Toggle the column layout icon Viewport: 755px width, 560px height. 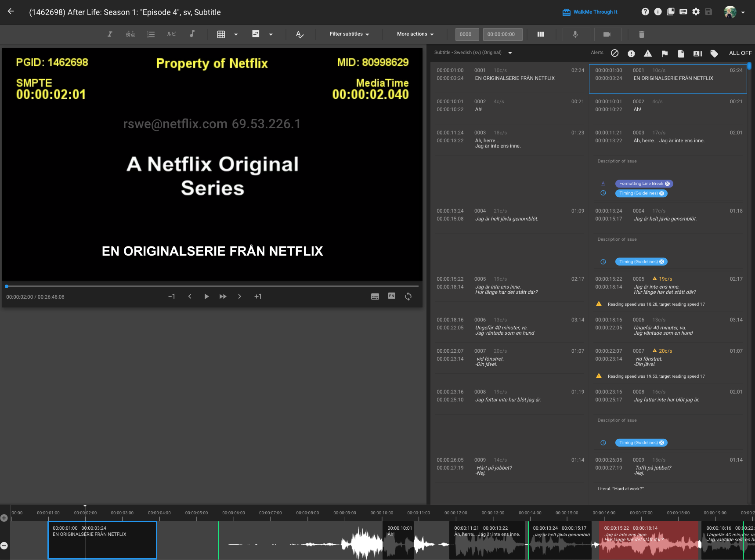(x=541, y=34)
